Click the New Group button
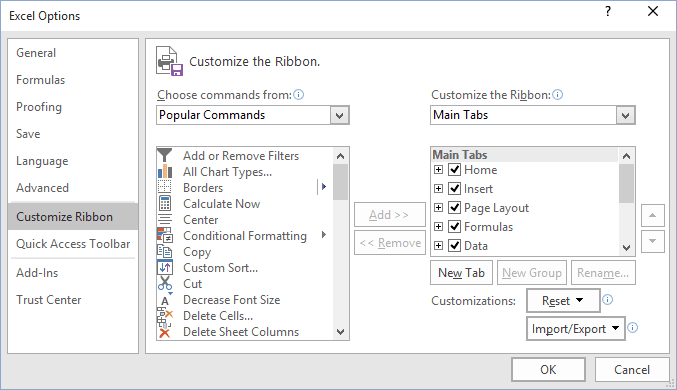This screenshot has height=390, width=677. (532, 273)
